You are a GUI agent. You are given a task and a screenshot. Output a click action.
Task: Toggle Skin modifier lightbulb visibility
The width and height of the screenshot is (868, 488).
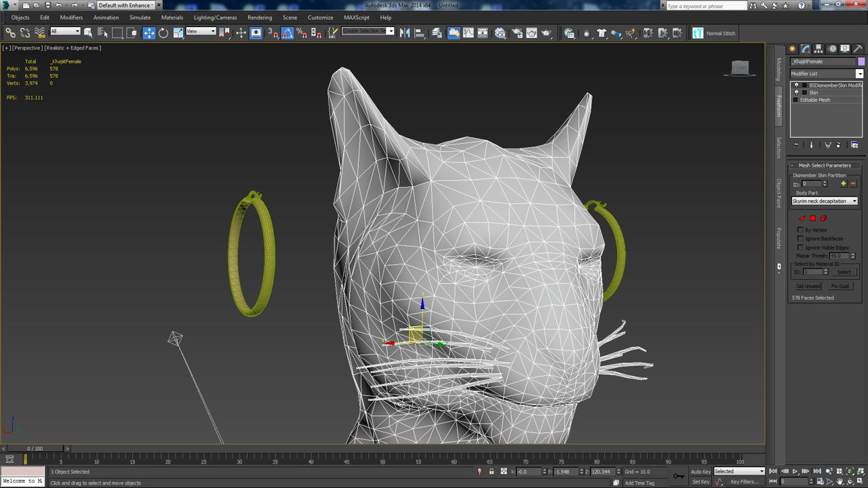point(796,92)
